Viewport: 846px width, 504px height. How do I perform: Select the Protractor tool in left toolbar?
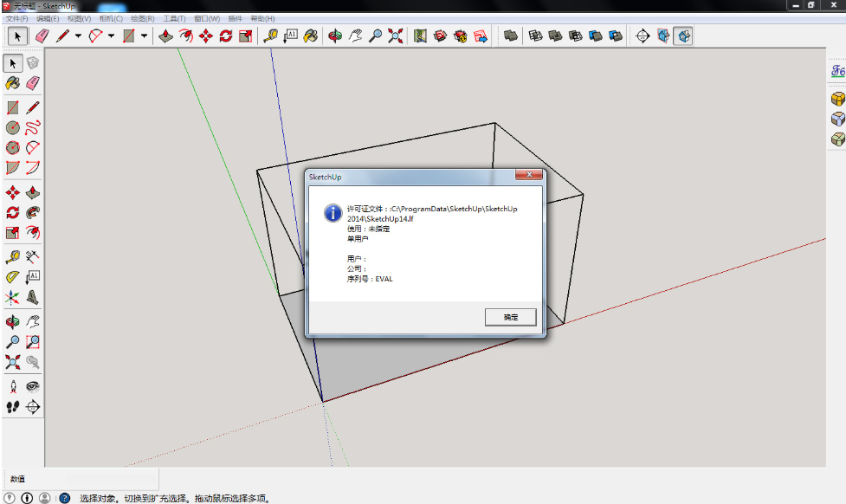coord(13,277)
